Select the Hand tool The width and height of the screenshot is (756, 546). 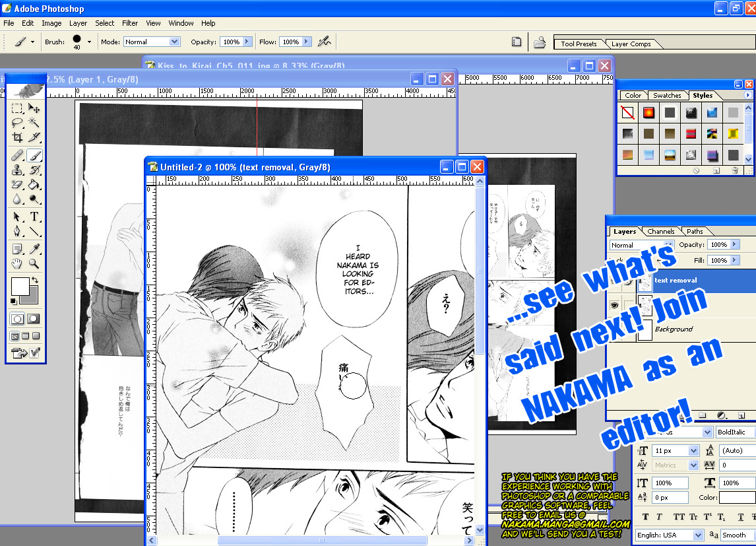17,263
